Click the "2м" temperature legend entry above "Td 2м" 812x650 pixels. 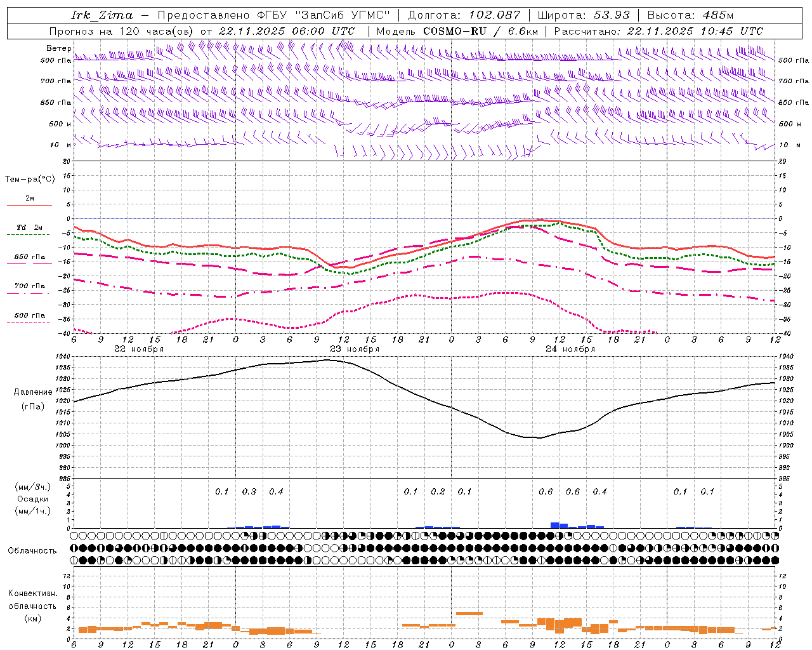30,198
